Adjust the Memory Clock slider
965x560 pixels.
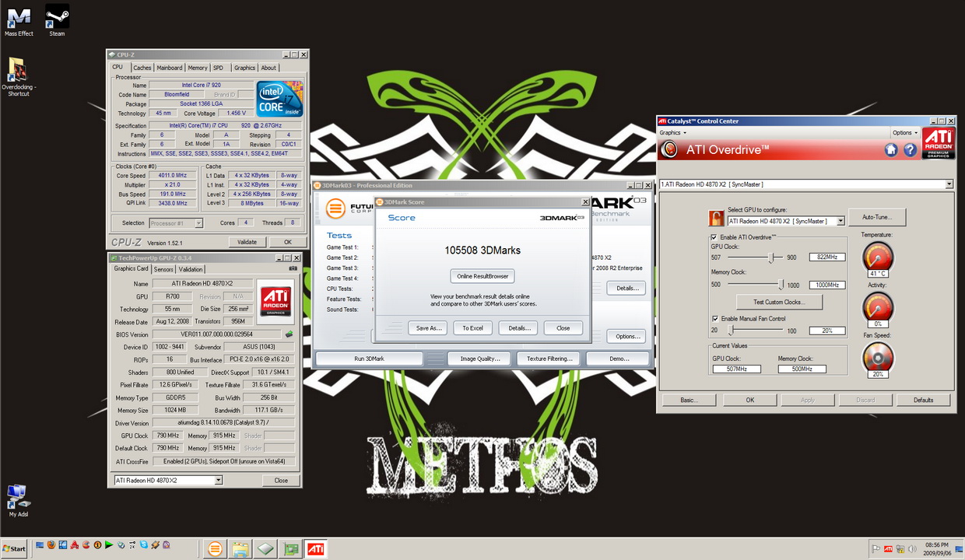click(781, 285)
